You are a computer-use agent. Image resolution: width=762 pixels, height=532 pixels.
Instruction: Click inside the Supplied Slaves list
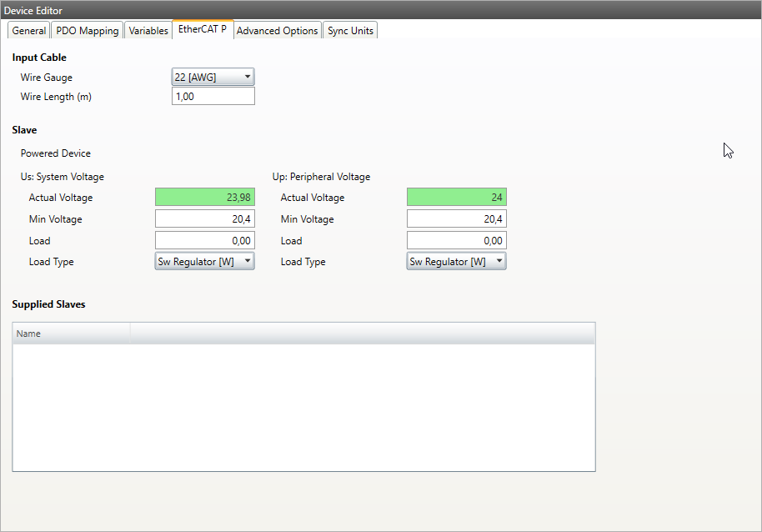pos(303,400)
